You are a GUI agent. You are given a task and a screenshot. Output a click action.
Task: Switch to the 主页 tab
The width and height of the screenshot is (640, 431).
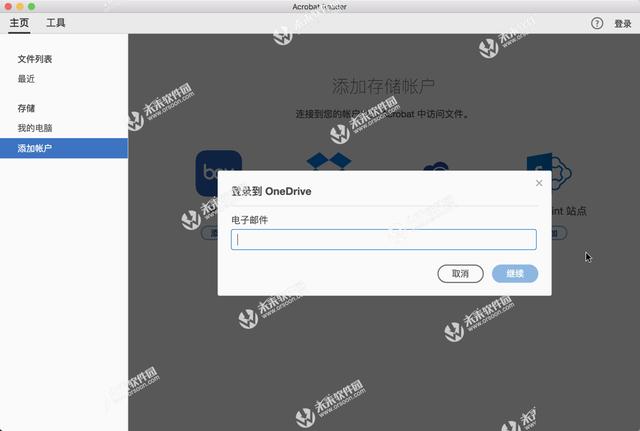[x=19, y=23]
